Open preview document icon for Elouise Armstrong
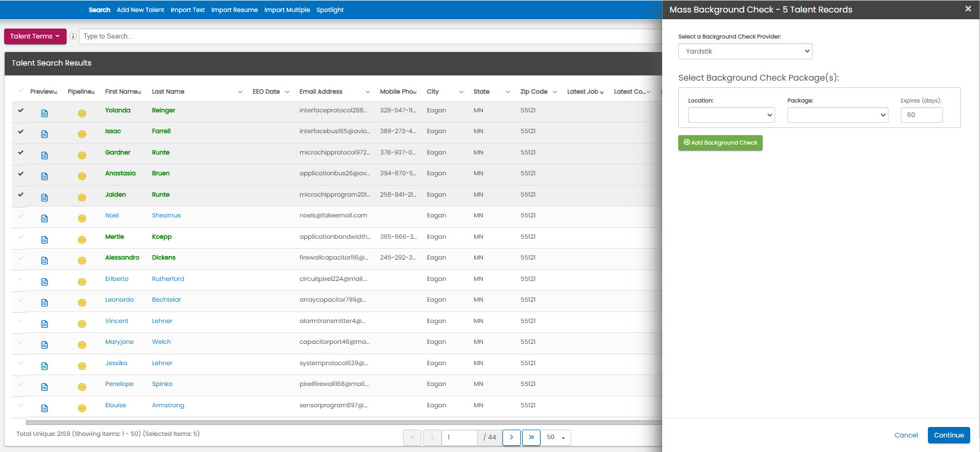The height and width of the screenshot is (452, 980). [45, 408]
